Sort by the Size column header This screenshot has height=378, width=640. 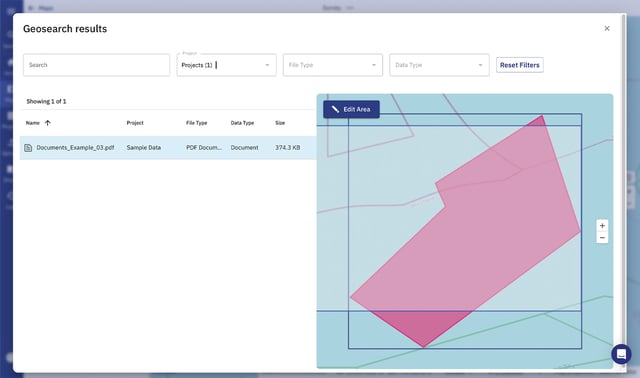point(280,123)
